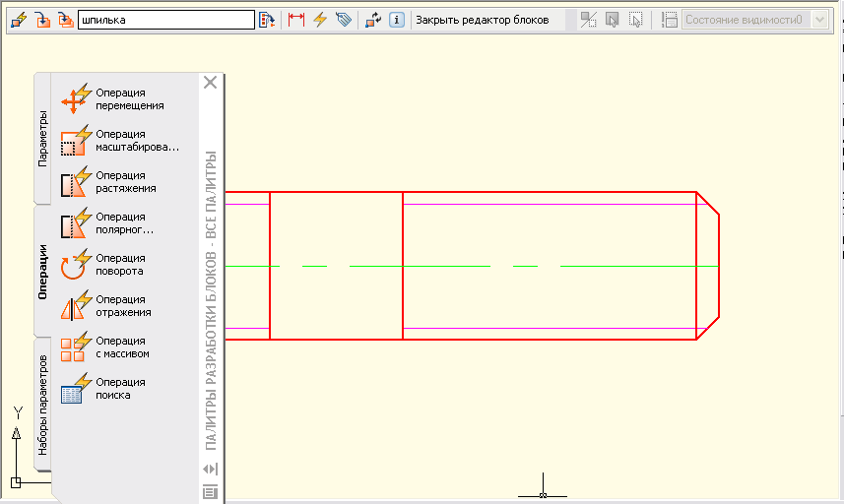Select the green dashed centerline of the stud
The height and width of the screenshot is (504, 844).
point(472,266)
